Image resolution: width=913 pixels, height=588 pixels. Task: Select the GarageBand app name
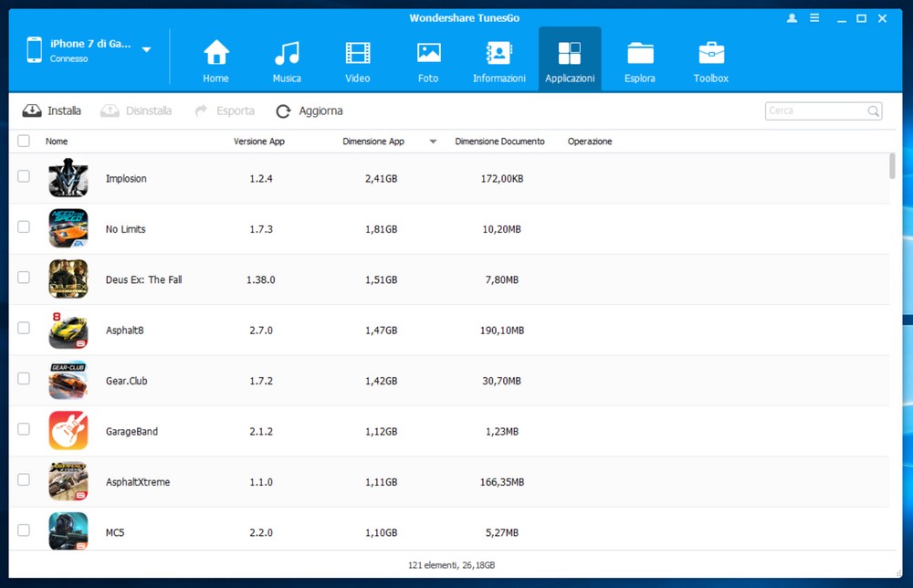click(x=131, y=432)
